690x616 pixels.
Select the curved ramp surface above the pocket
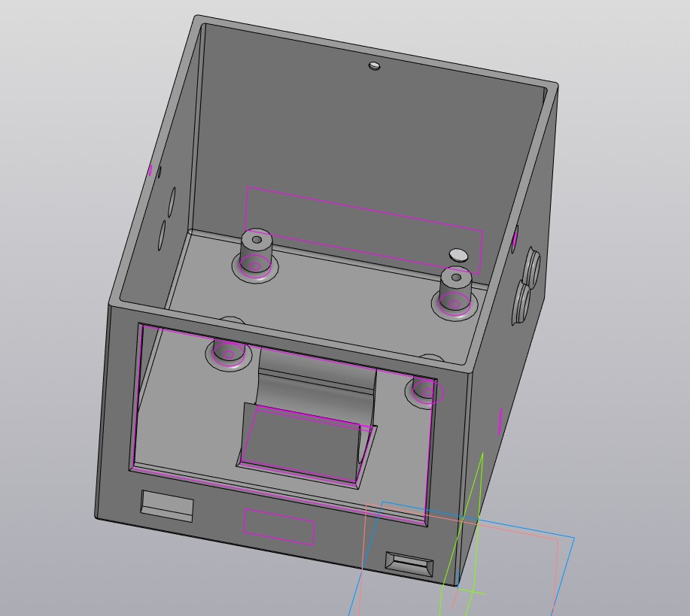click(x=317, y=387)
